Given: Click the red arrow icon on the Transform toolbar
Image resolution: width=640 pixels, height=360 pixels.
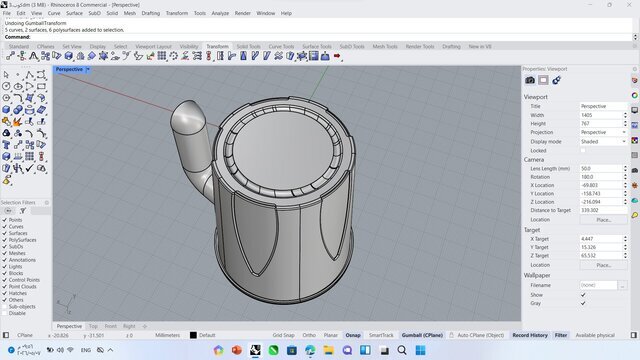Looking at the screenshot, I should point(337,56).
